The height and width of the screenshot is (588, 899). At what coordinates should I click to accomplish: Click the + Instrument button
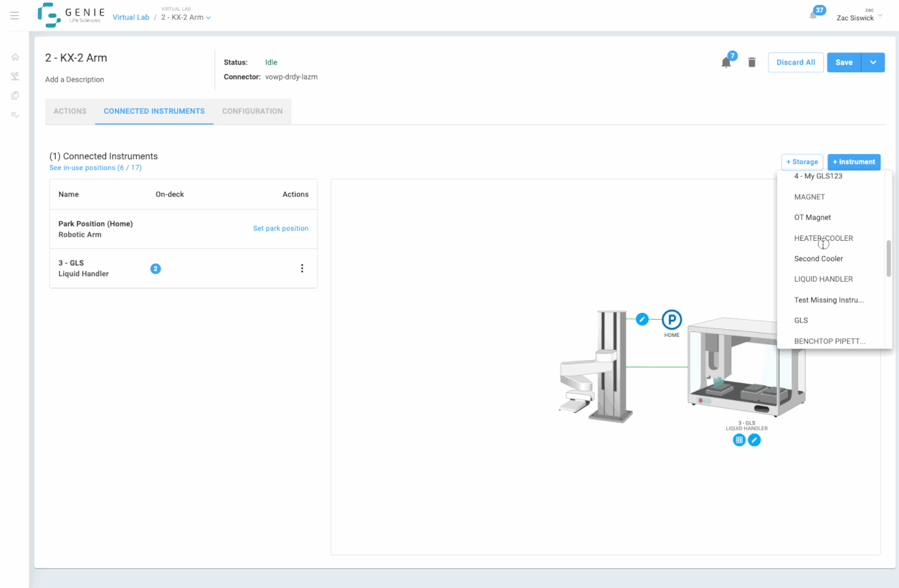pos(853,162)
